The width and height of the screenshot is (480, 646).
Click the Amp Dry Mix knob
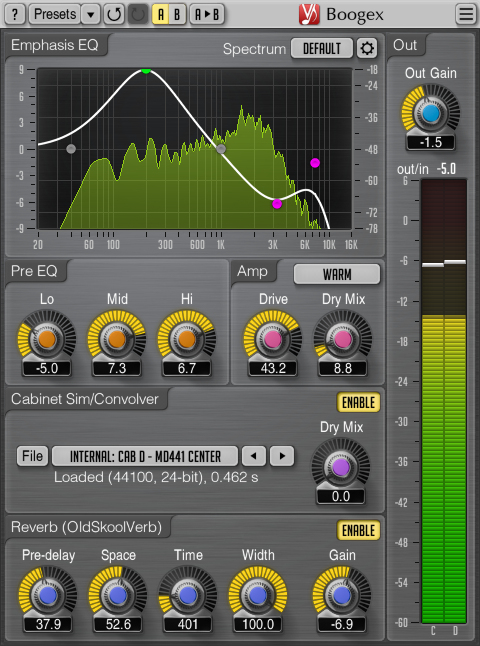[x=343, y=339]
